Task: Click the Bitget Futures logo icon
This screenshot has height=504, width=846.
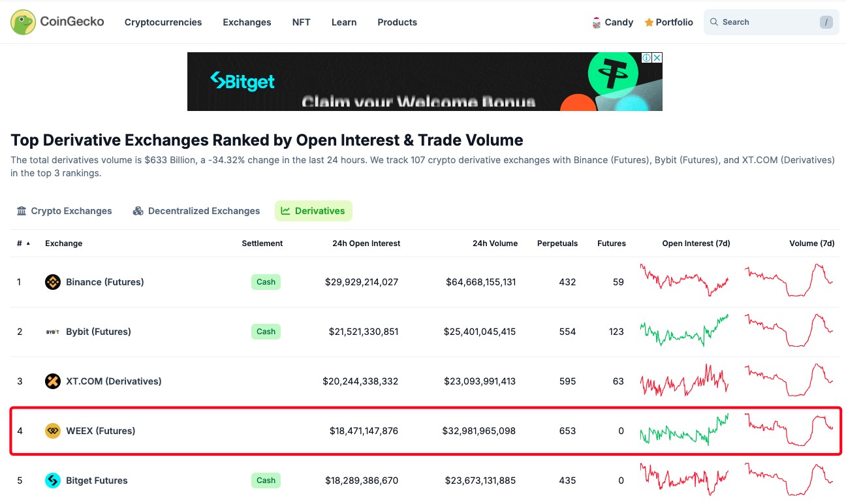Action: [x=53, y=480]
